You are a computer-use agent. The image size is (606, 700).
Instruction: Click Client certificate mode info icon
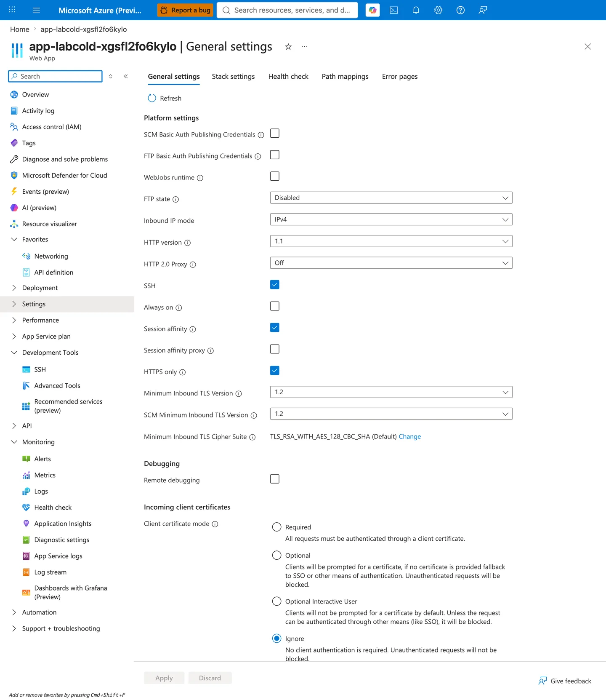[x=215, y=524]
